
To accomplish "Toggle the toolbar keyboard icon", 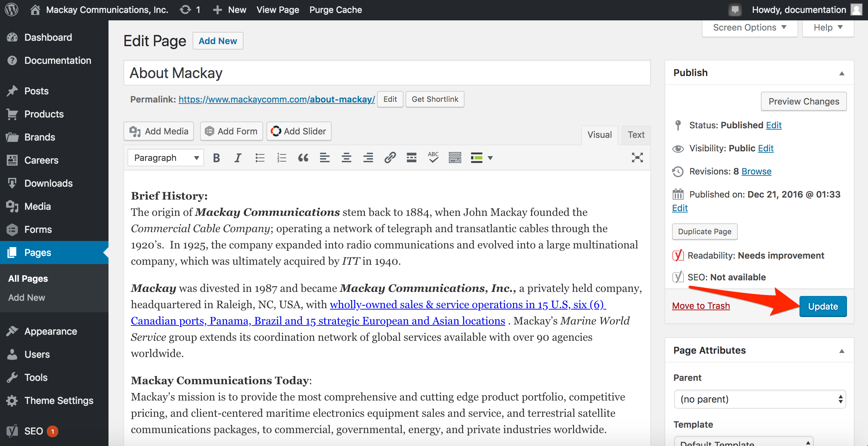I will [x=455, y=158].
